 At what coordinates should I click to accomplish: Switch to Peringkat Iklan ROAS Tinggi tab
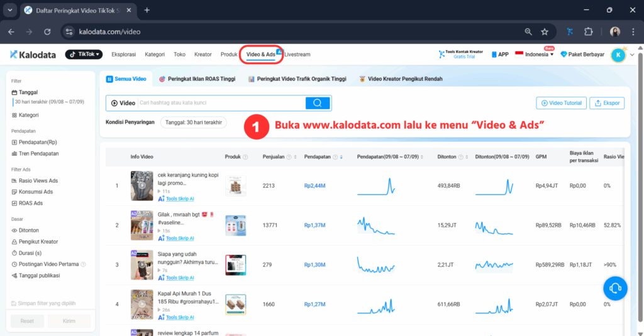[x=197, y=79]
